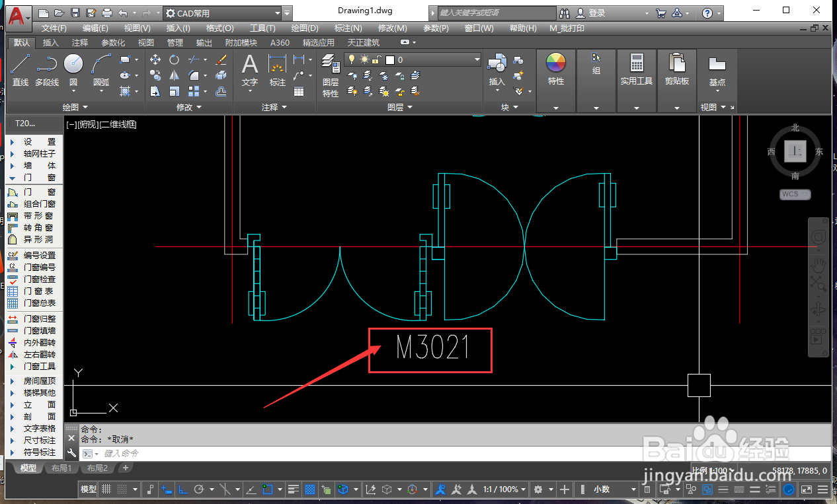Expand the 修改 panel dropdown
837x504 pixels.
[x=189, y=107]
